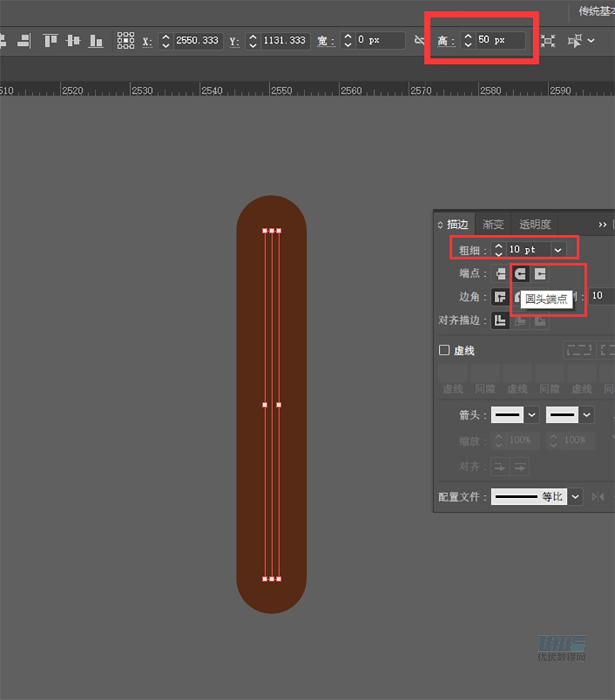Click the stroke weight stepper arrows
Screen dimensions: 615x700
click(498, 249)
